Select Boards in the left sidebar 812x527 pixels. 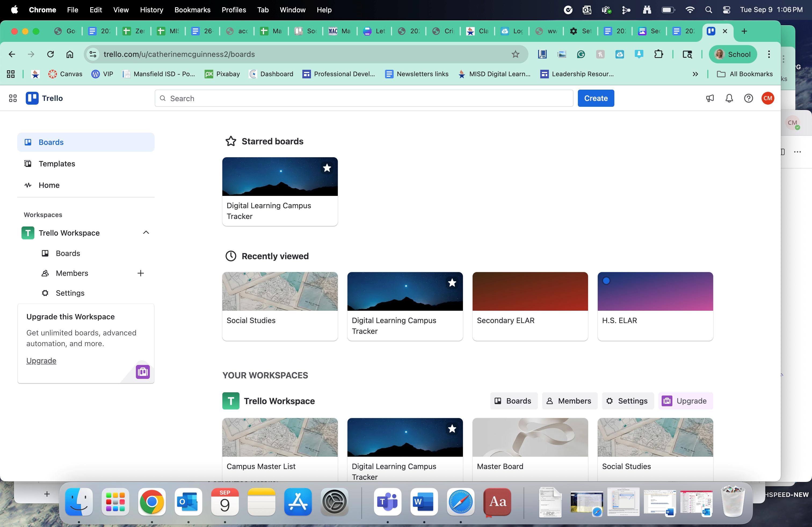click(x=86, y=142)
